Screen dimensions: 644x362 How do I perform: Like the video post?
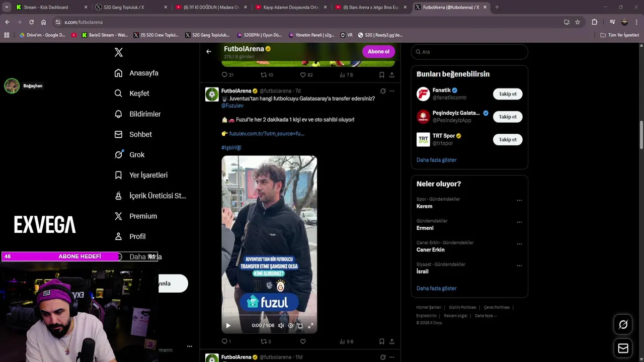tap(303, 341)
